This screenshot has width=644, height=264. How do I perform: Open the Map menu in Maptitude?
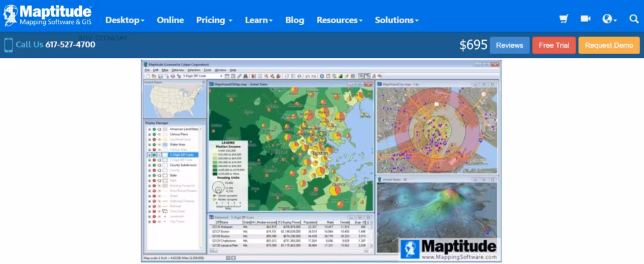click(165, 70)
